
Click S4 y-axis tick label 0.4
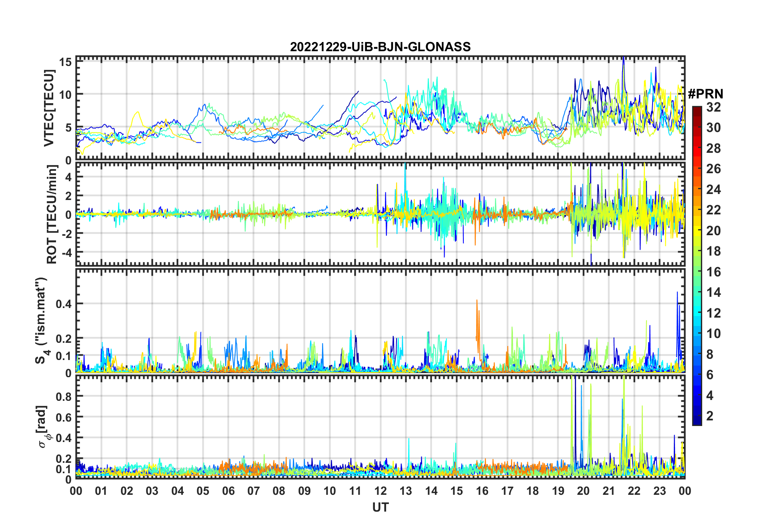tap(64, 304)
